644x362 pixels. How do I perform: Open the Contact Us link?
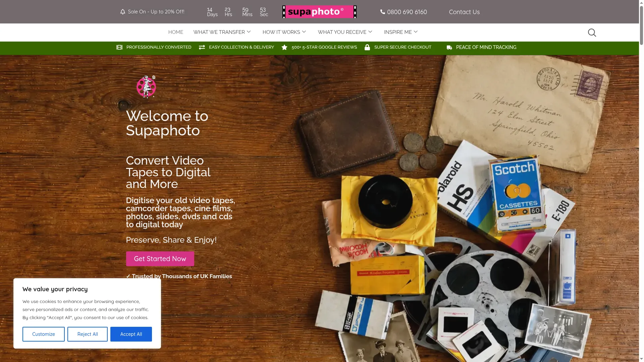(464, 12)
